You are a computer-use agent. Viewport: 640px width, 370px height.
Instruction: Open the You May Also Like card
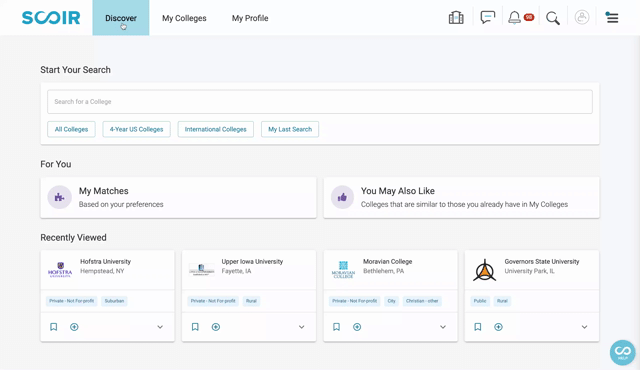click(x=462, y=197)
